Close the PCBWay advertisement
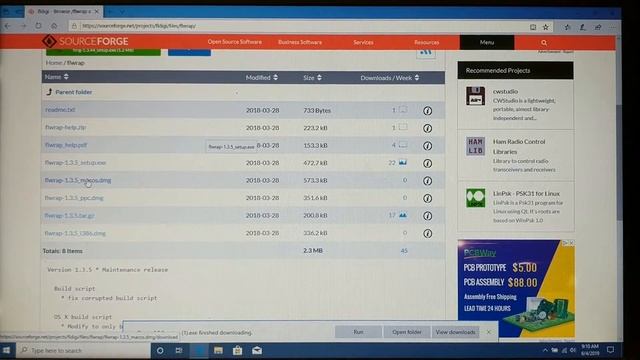The height and width of the screenshot is (360, 640). (x=572, y=243)
